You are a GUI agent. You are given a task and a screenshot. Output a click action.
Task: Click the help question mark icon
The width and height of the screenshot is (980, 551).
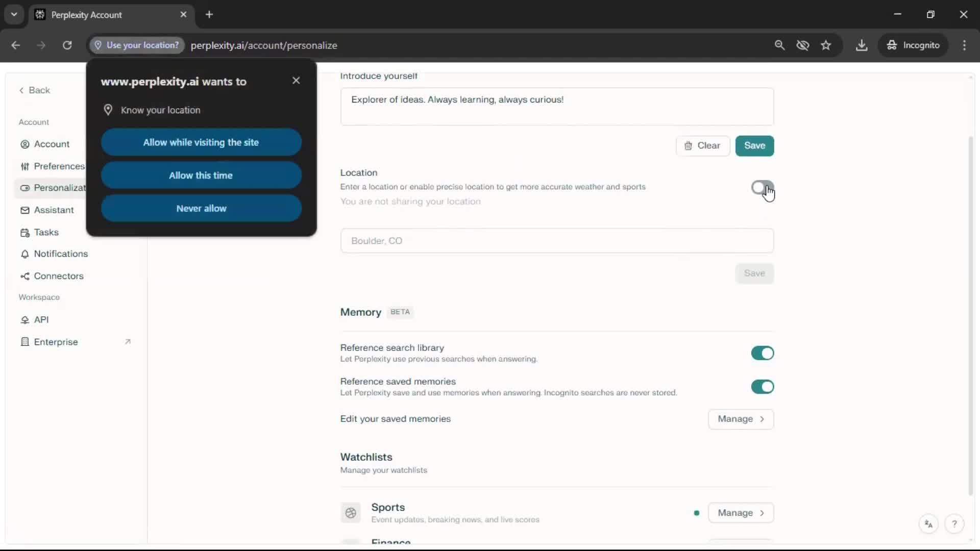click(x=954, y=524)
